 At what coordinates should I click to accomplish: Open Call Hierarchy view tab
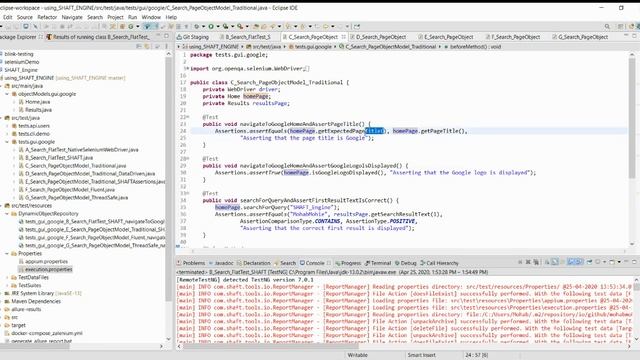439,263
